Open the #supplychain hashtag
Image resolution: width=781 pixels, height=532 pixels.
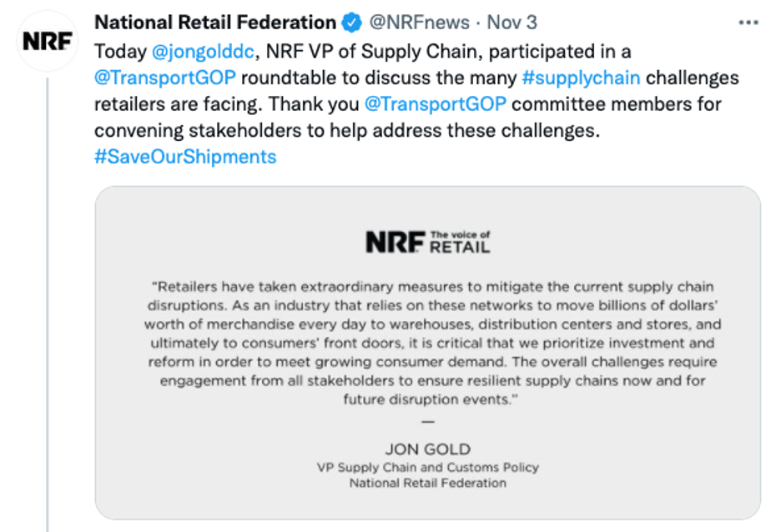pos(581,78)
